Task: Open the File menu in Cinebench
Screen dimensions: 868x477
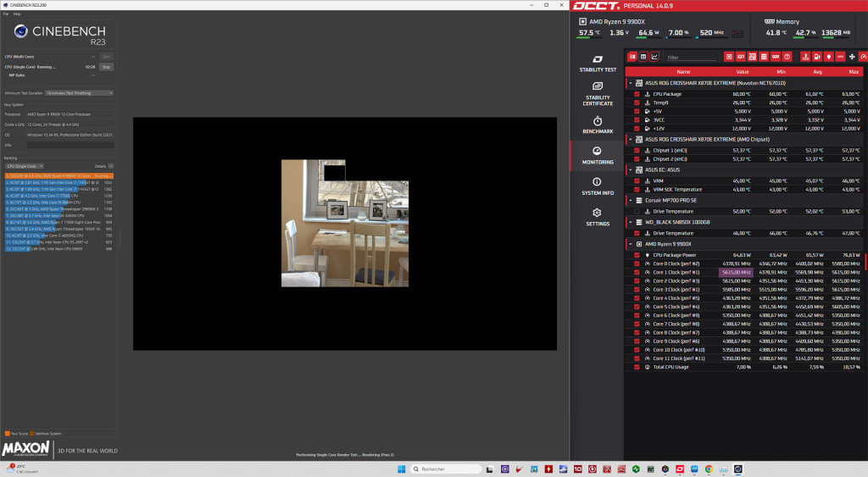Action: [6, 14]
